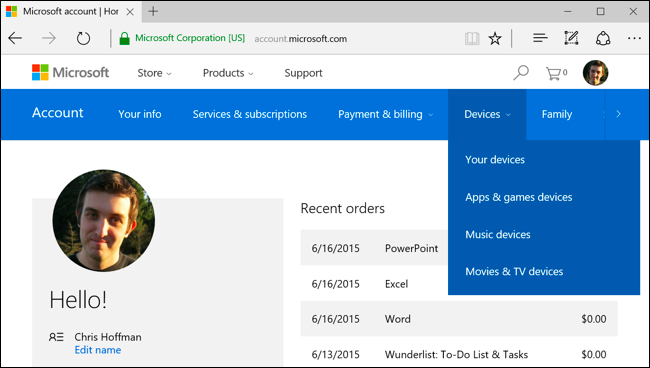Expand the Products dropdown
The image size is (650, 368).
pos(228,73)
